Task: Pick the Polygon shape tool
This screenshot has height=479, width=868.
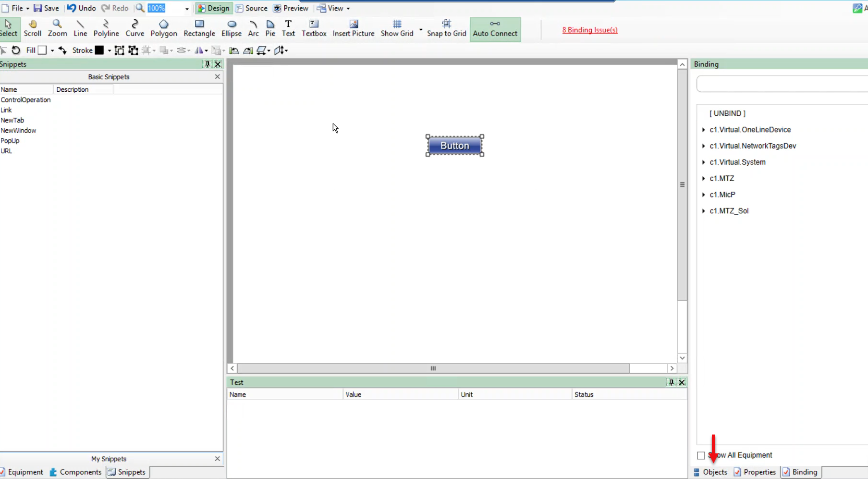Action: (164, 28)
